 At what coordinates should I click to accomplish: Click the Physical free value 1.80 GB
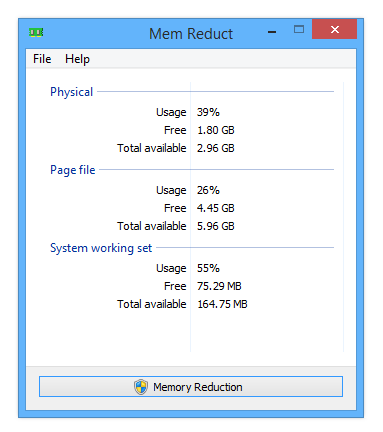point(216,130)
